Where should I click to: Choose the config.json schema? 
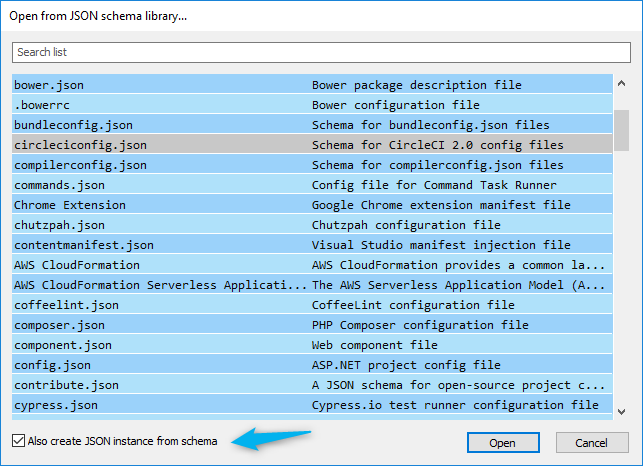click(x=312, y=365)
